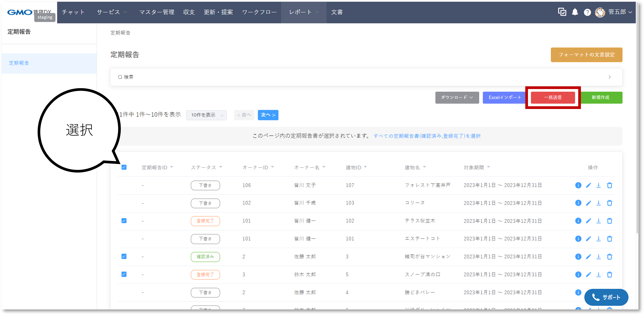Uncheck the テラス桜並木 row checkbox
The height and width of the screenshot is (315, 644).
coord(124,221)
